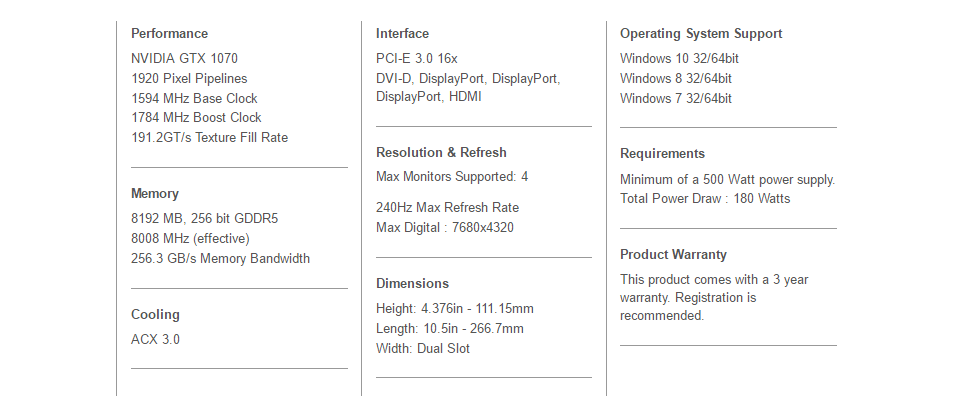Viewport: 960px width, 413px height.
Task: Click the 256.3 GB/s Memory Bandwidth text
Action: [x=220, y=258]
